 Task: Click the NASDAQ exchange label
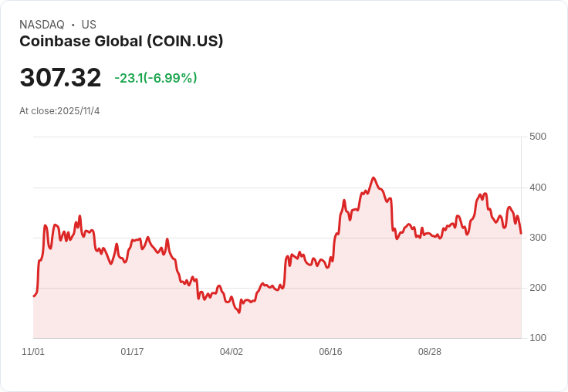(x=42, y=25)
